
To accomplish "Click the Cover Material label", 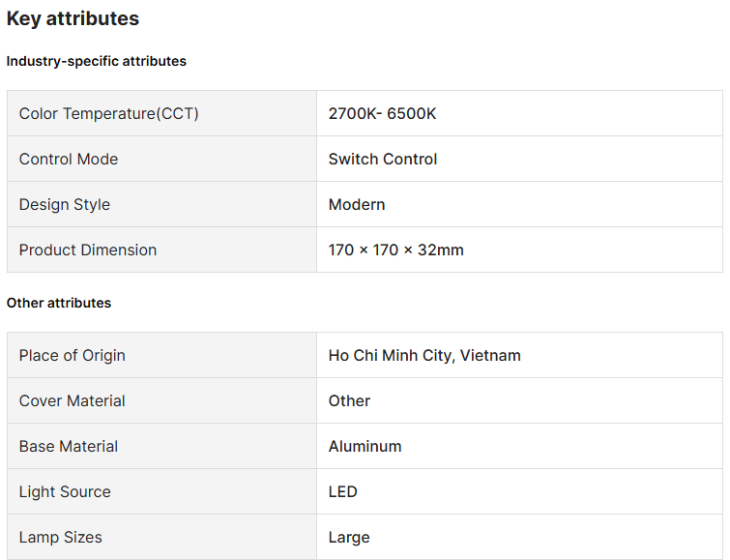I will pos(73,401).
